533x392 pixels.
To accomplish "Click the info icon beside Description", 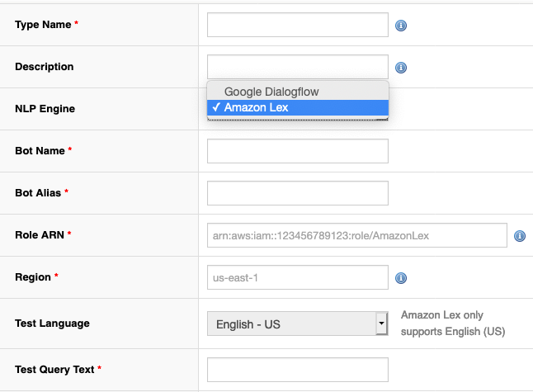I will pos(401,68).
